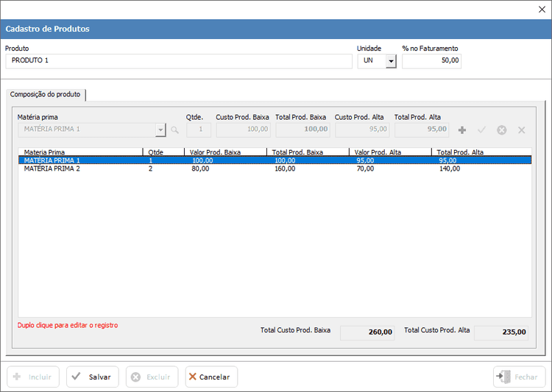The height and width of the screenshot is (392, 552).
Task: Click the circled X cancel icon in composition row
Action: coord(502,130)
